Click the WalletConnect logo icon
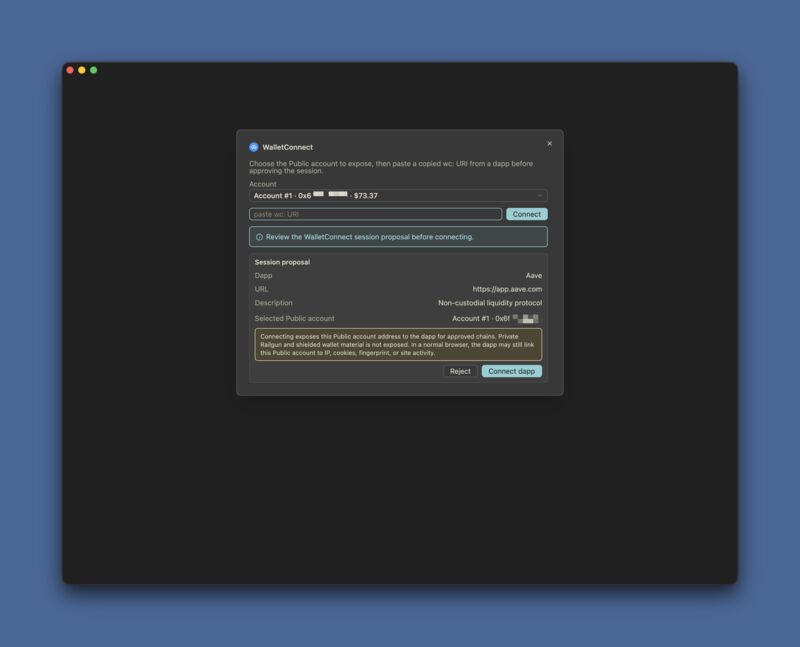This screenshot has height=647, width=800. [x=254, y=147]
